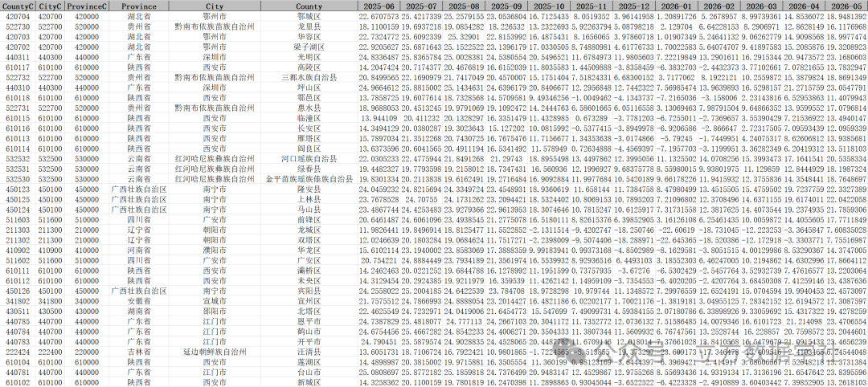This screenshot has width=868, height=387.
Task: Select the County cell 恩平市
Action: tap(309, 321)
